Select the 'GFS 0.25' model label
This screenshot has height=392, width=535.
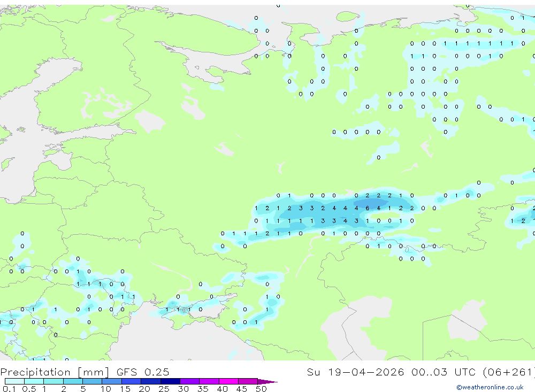[143, 372]
